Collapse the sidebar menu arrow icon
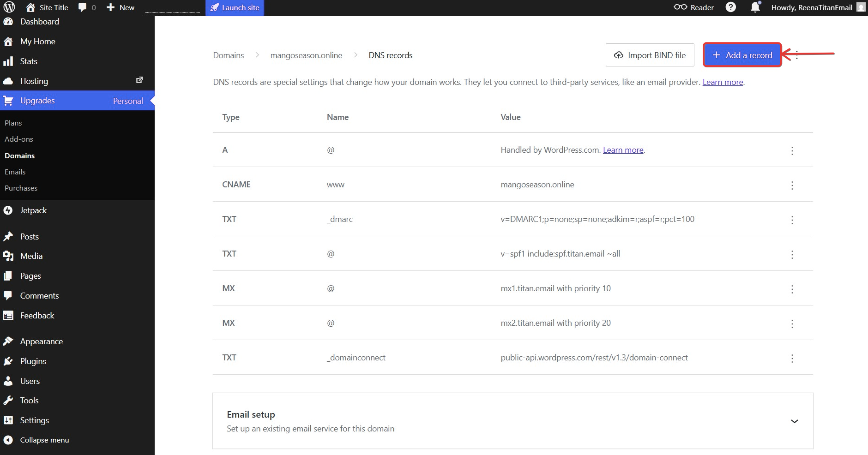The height and width of the screenshot is (455, 868). coord(8,440)
